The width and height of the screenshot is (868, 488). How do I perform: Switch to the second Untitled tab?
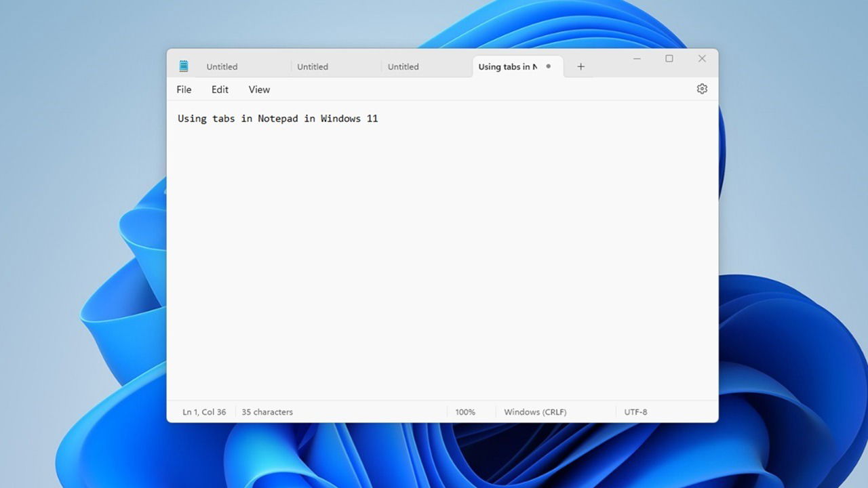point(312,66)
